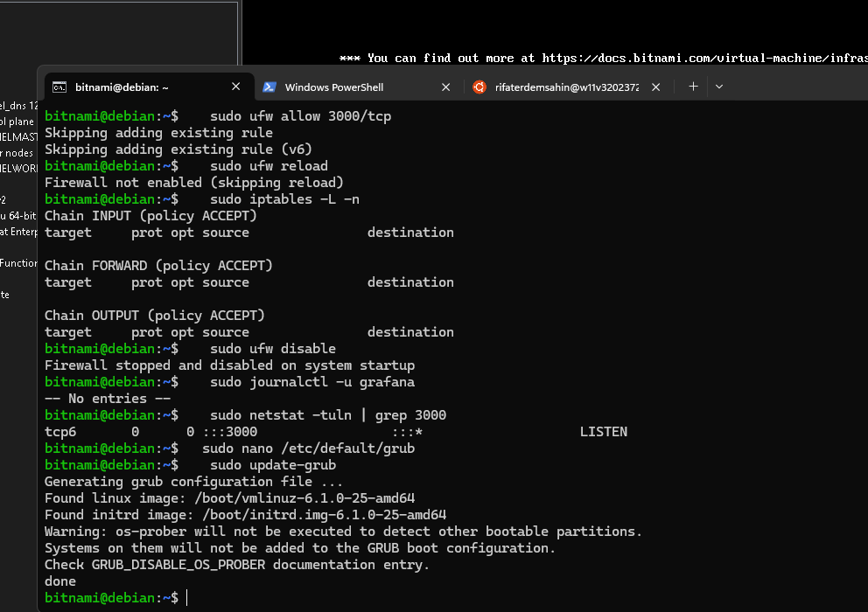Click the '-- No entries --' output line

pos(108,399)
